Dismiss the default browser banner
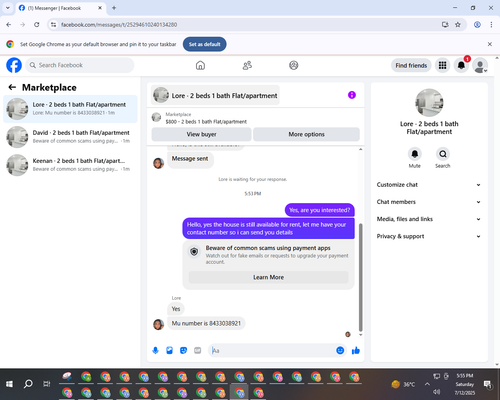Screen dimensions: 500x400 coord(490,44)
